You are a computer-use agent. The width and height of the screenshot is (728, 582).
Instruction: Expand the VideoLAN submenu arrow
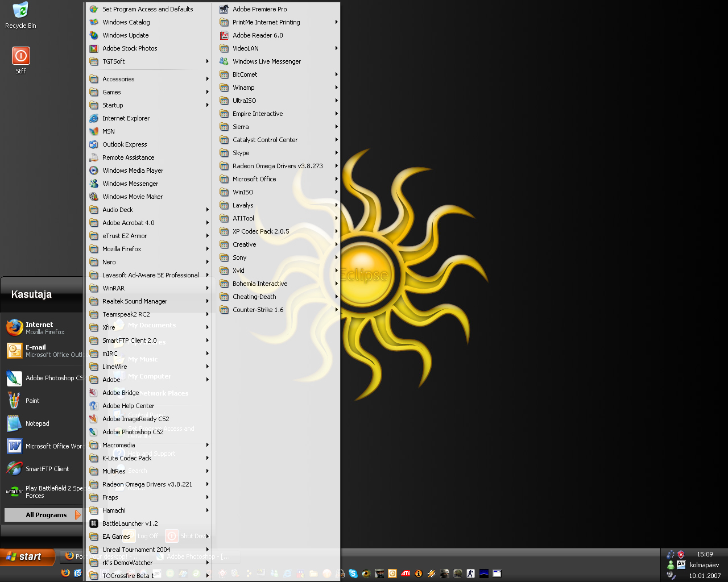[x=337, y=48]
